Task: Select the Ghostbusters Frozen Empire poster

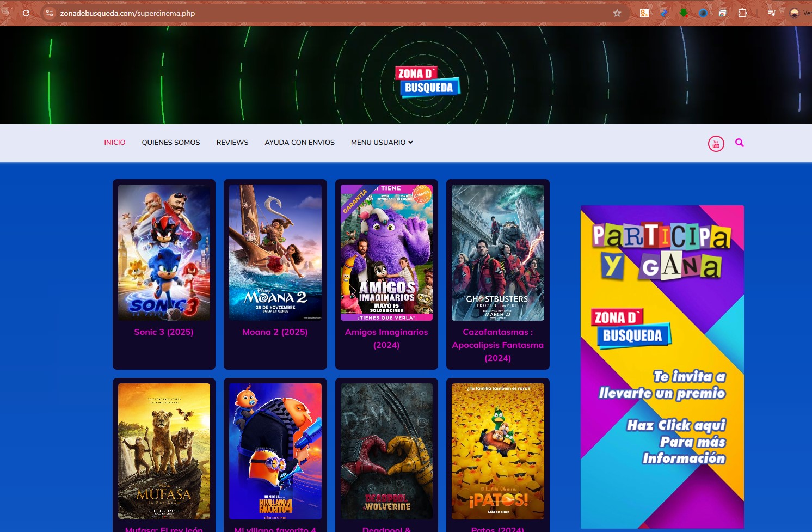Action: point(497,253)
